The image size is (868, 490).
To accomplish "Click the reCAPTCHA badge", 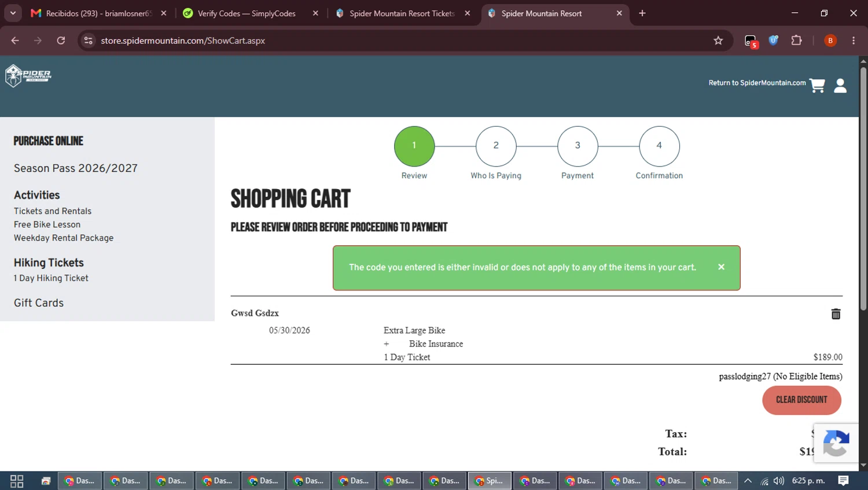I will tap(836, 444).
